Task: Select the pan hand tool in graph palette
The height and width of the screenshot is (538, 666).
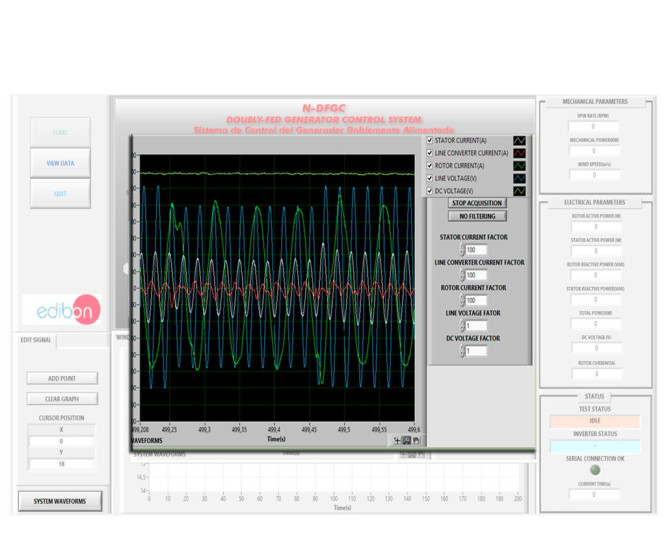Action: (417, 440)
